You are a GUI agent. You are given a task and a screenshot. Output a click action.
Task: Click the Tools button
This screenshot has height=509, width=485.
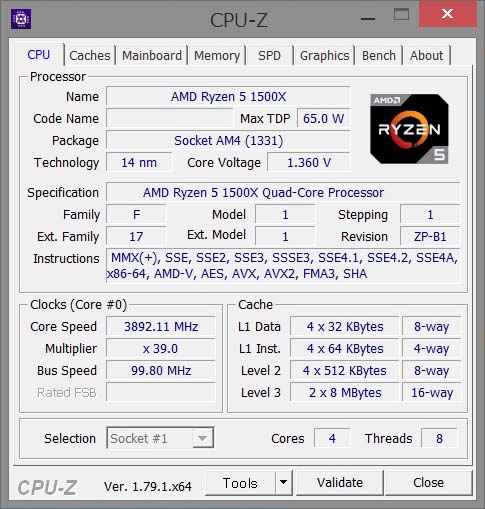point(240,483)
